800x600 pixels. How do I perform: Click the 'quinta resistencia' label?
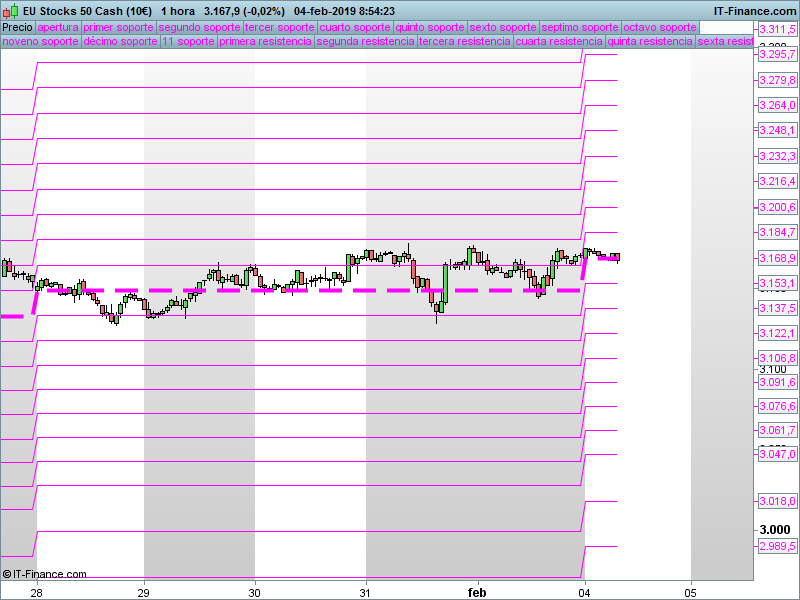coord(650,42)
